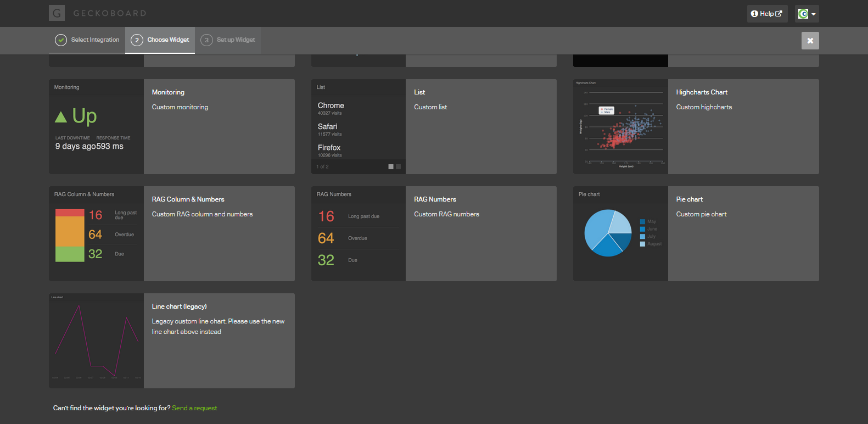The image size is (868, 424).
Task: Select the legacy Line chart thumbnail
Action: tap(96, 341)
